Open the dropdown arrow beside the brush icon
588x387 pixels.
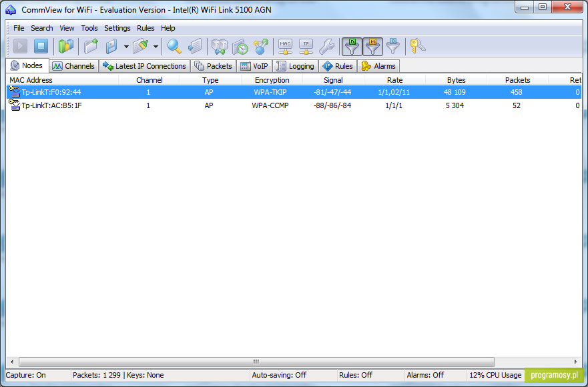click(x=156, y=47)
